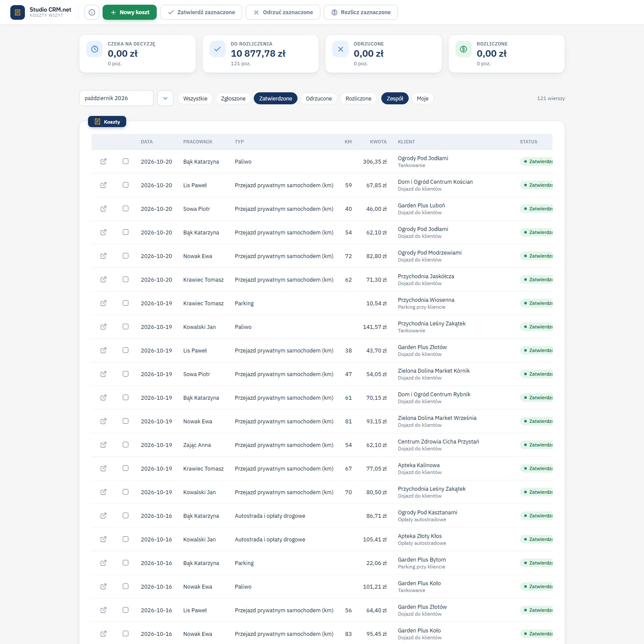
Task: Open details icon for Garden Plus Bytom row
Action: pyautogui.click(x=103, y=563)
